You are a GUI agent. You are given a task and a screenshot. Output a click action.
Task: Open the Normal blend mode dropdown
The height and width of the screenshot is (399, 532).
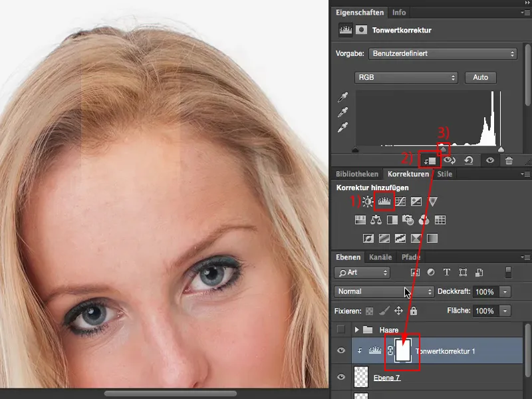coord(384,292)
